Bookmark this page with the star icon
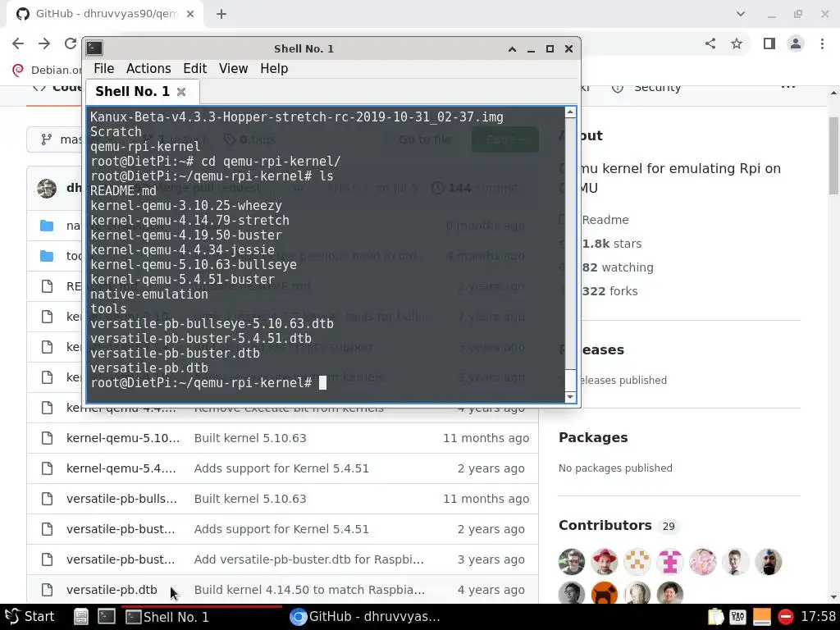The height and width of the screenshot is (630, 840). (737, 43)
